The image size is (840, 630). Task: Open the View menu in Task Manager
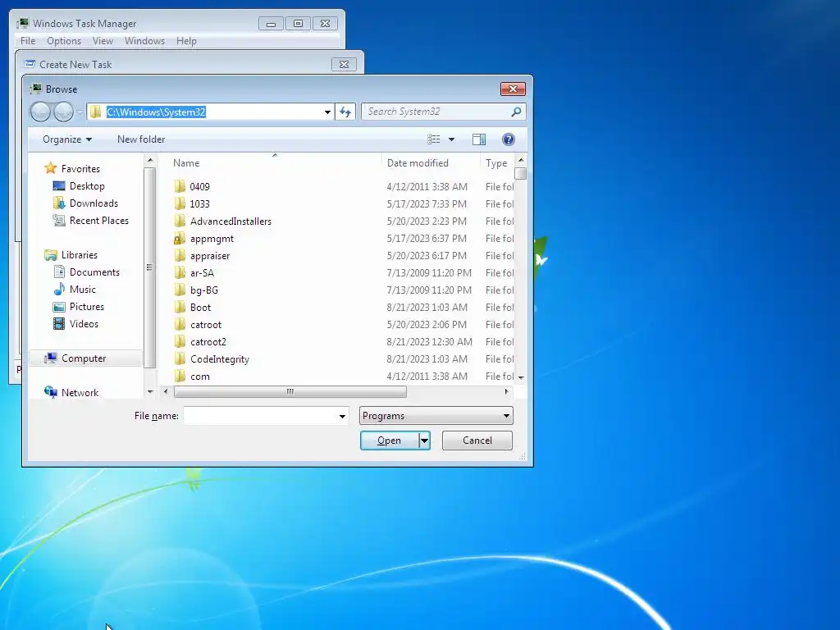[x=103, y=41]
